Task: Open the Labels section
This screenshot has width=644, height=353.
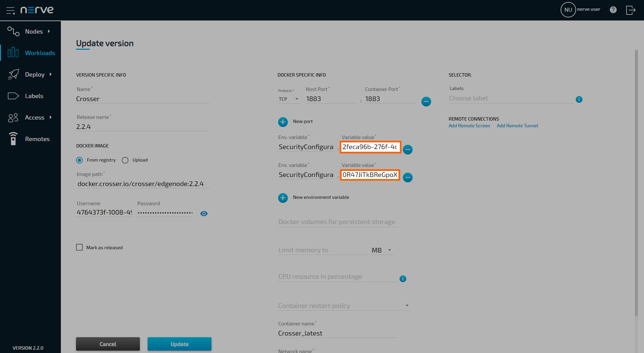Action: [x=34, y=96]
